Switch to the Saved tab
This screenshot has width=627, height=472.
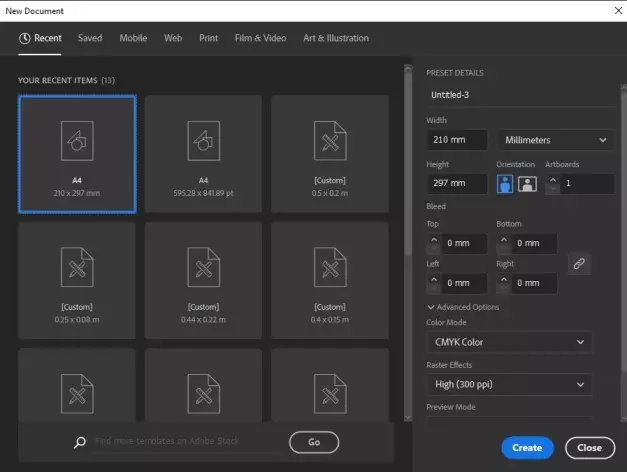point(90,38)
